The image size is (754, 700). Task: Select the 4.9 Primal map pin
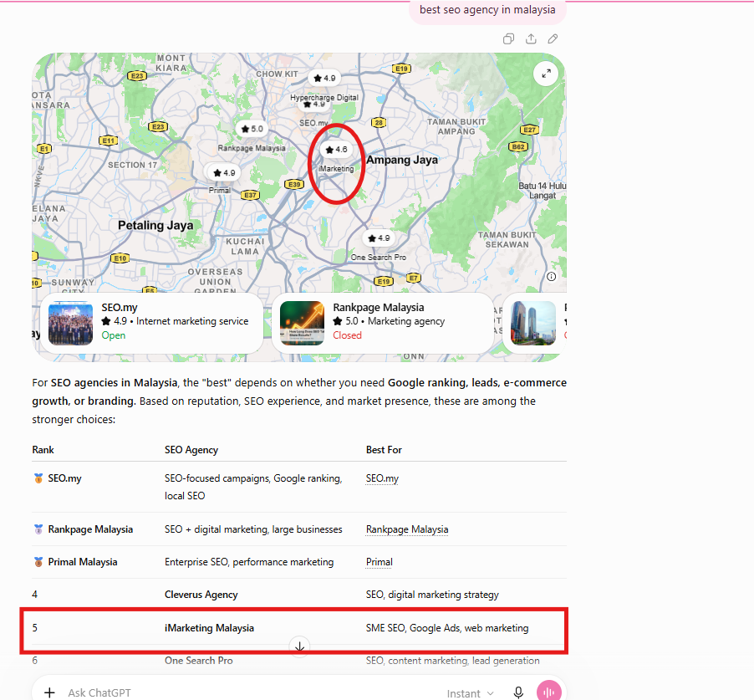[224, 173]
